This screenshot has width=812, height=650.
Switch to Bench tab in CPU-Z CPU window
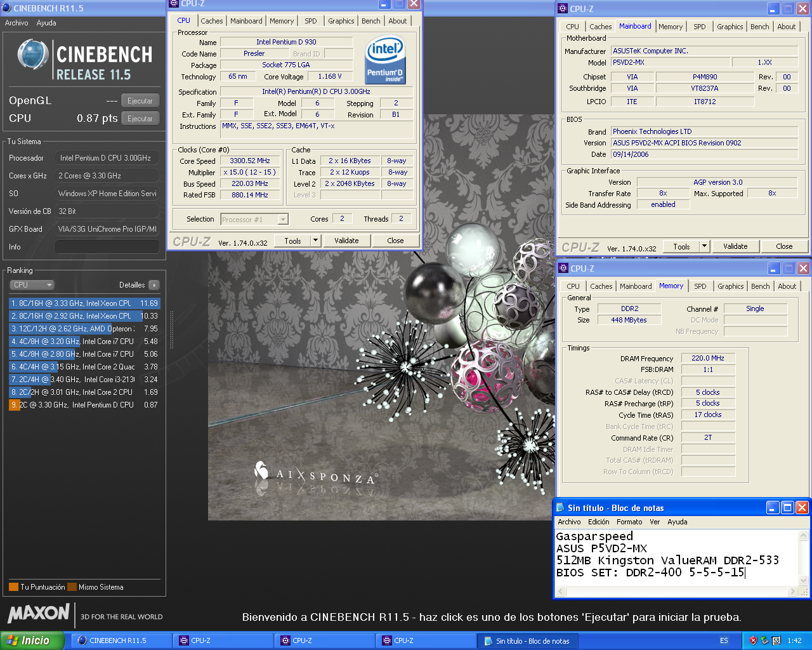(x=371, y=21)
